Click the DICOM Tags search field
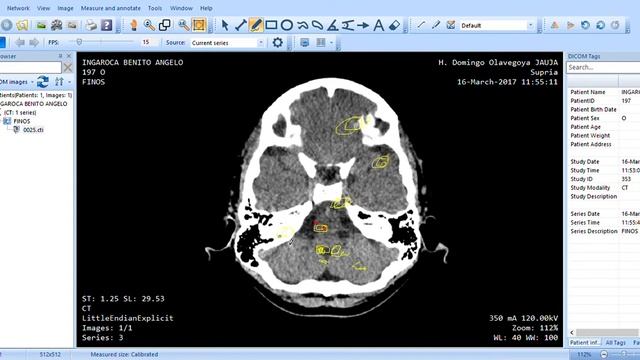 coord(603,67)
